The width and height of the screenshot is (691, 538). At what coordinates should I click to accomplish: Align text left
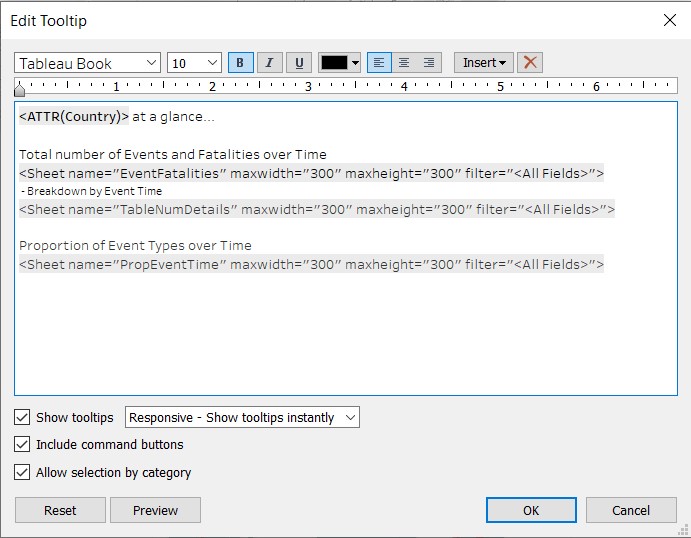[380, 63]
